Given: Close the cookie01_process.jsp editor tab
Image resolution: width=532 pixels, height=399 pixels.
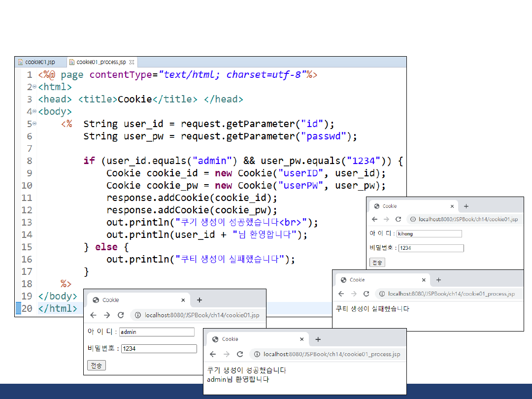Looking at the screenshot, I should pyautogui.click(x=132, y=62).
